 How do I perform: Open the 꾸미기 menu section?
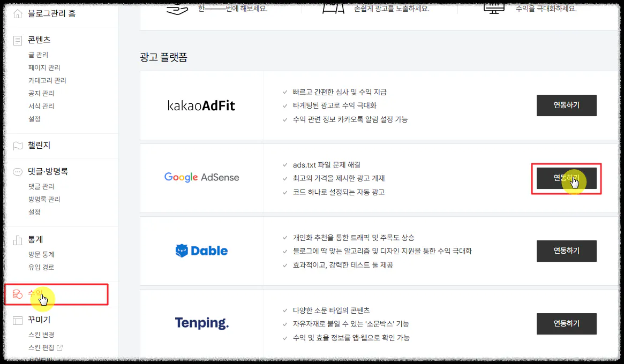coord(39,320)
